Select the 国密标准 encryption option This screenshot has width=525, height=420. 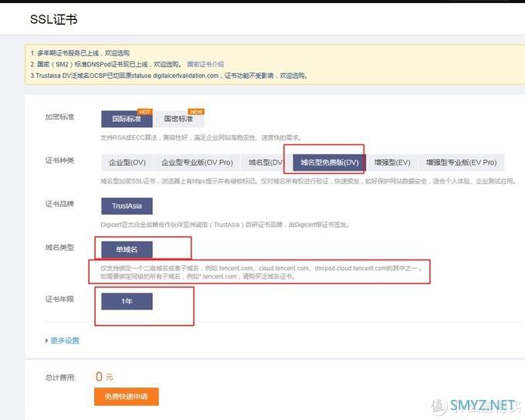pos(178,119)
